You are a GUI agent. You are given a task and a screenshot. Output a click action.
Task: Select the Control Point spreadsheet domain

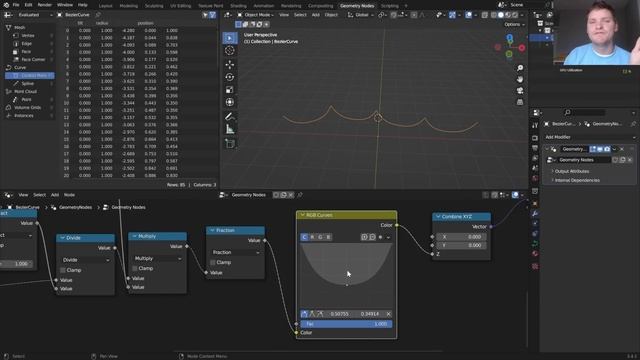pos(29,76)
